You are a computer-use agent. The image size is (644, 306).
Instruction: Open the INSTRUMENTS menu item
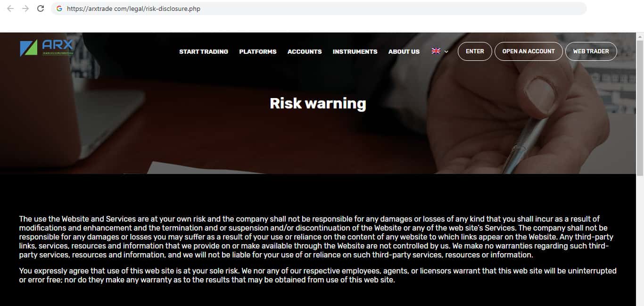[355, 51]
